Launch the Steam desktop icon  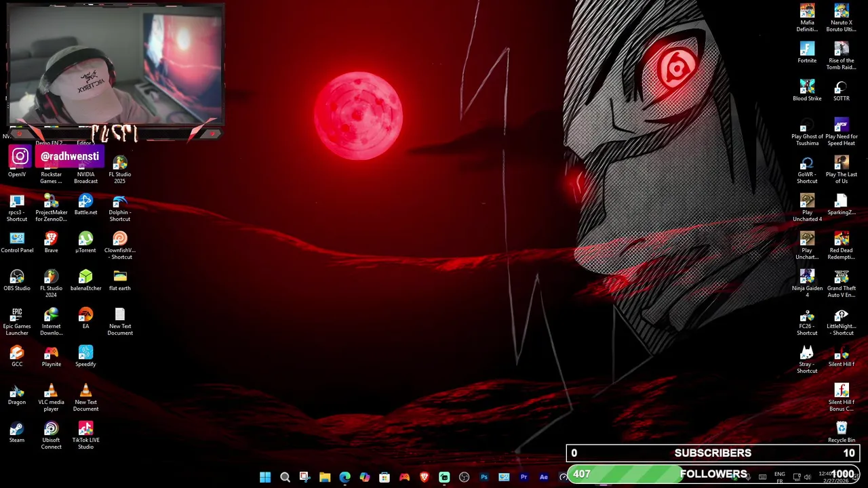[17, 432]
